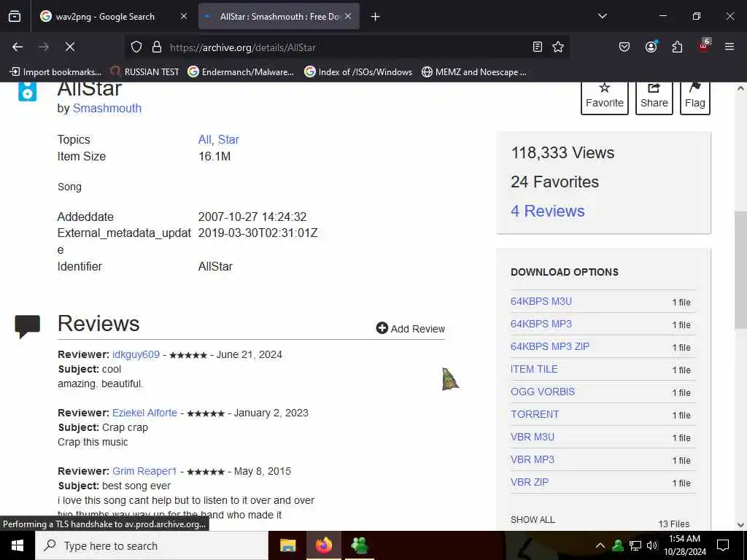This screenshot has width=747, height=560.
Task: Open reviewer idkguy609 profile
Action: coord(136,355)
